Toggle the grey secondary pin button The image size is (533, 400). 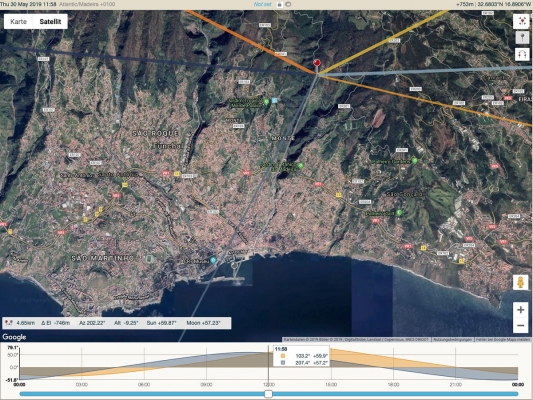coord(522,37)
